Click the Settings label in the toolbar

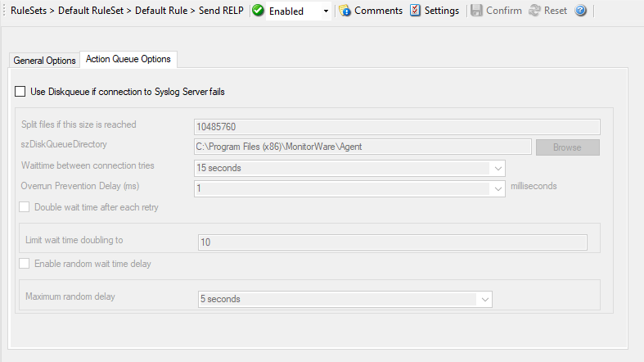[x=442, y=11]
